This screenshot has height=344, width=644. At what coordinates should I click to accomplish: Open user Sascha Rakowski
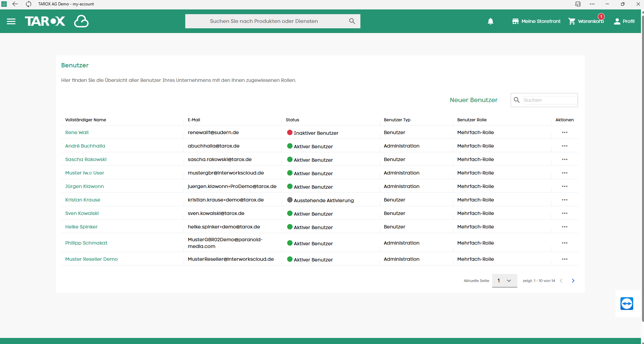click(86, 159)
